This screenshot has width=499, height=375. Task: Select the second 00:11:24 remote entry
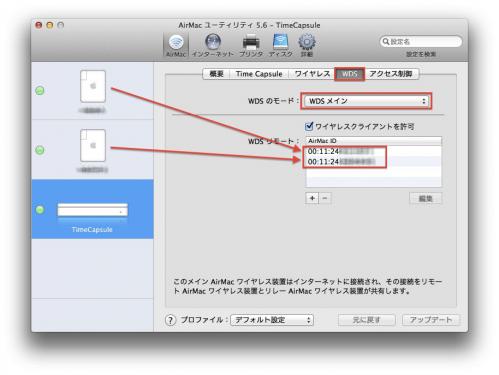tap(374, 162)
